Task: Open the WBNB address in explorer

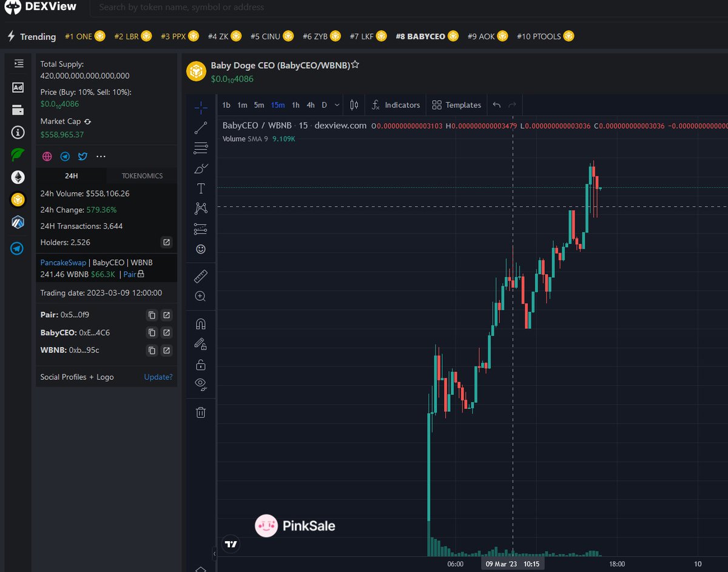Action: click(166, 350)
